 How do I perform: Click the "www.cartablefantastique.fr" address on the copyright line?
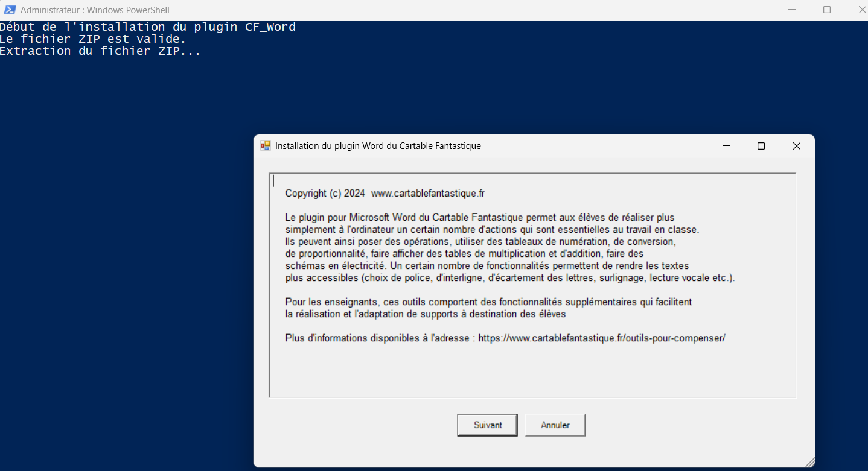coord(428,194)
